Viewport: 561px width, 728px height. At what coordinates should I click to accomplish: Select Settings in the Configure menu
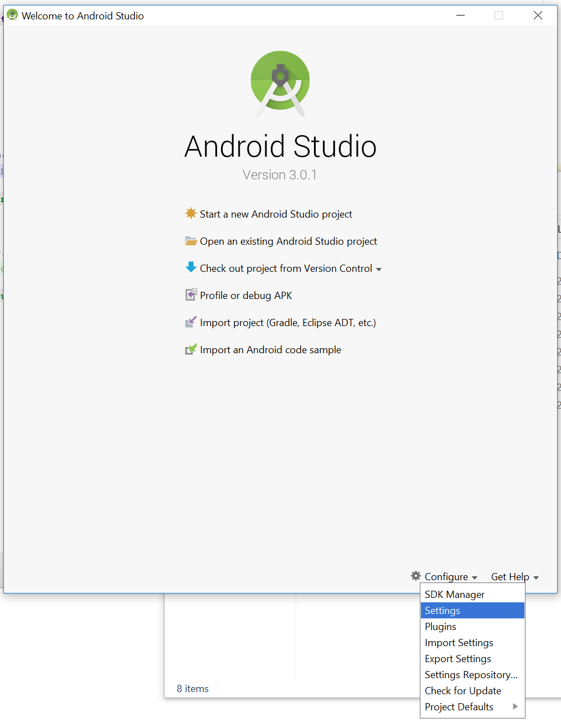click(472, 610)
